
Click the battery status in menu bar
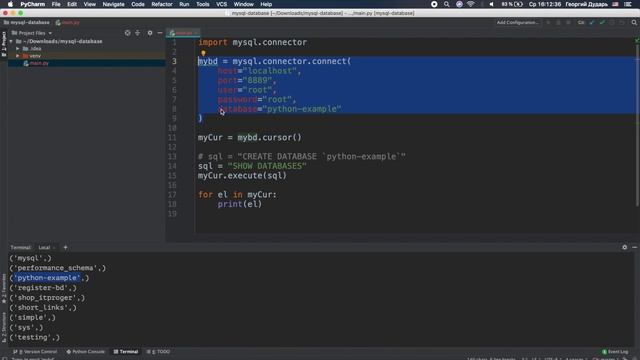pos(512,4)
